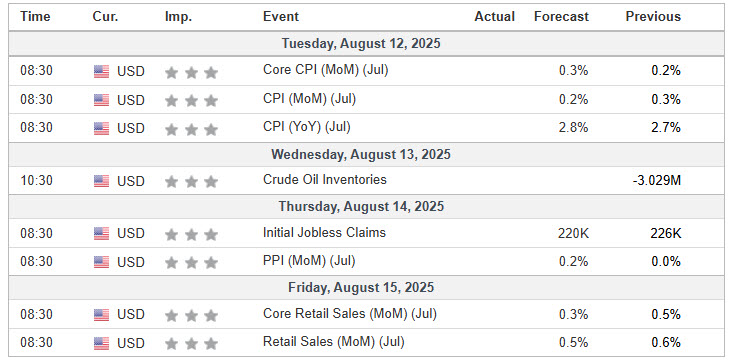Click the importance stars for PPI (MoM) (Jul)

[191, 263]
